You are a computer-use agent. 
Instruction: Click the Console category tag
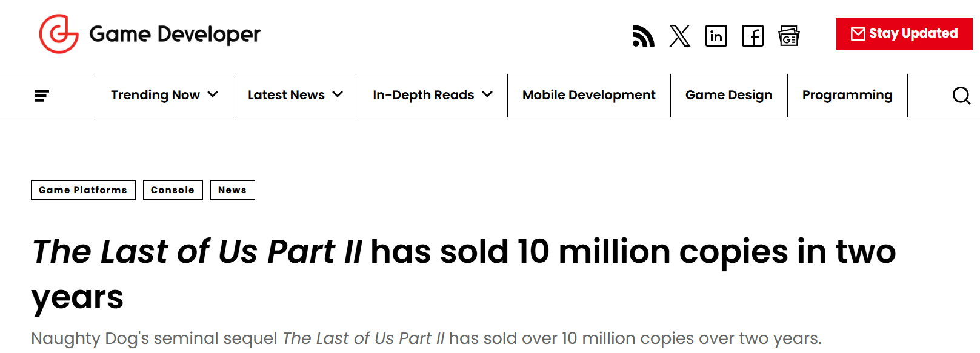(173, 190)
